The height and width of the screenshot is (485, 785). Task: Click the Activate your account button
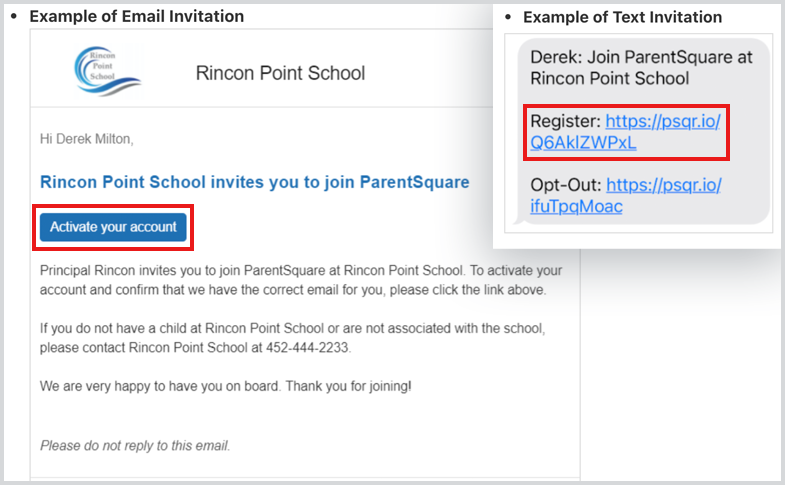[x=113, y=227]
